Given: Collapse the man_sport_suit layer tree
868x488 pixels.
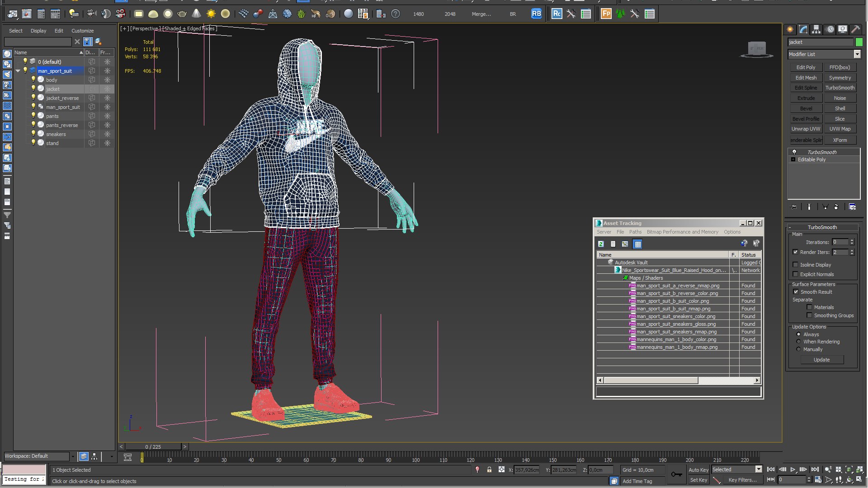Looking at the screenshot, I should tap(18, 71).
